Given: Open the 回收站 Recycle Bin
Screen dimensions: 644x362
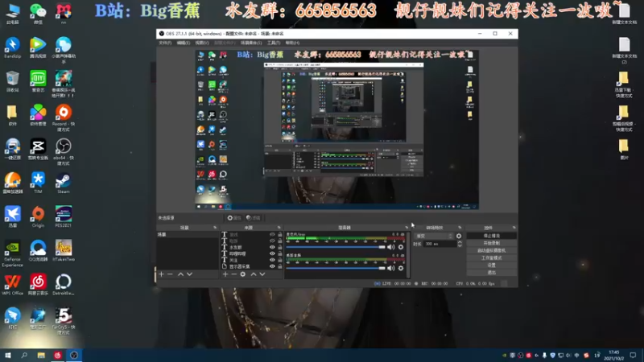Looking at the screenshot, I should click(x=12, y=81).
